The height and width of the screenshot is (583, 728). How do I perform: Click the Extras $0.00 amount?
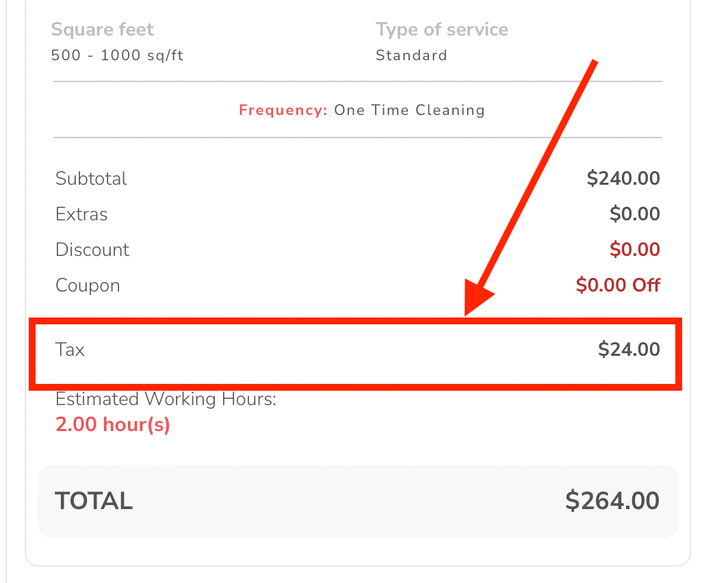(x=635, y=214)
